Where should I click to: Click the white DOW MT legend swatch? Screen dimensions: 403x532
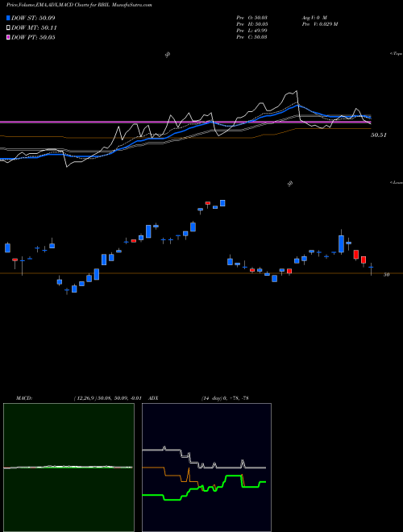click(9, 27)
